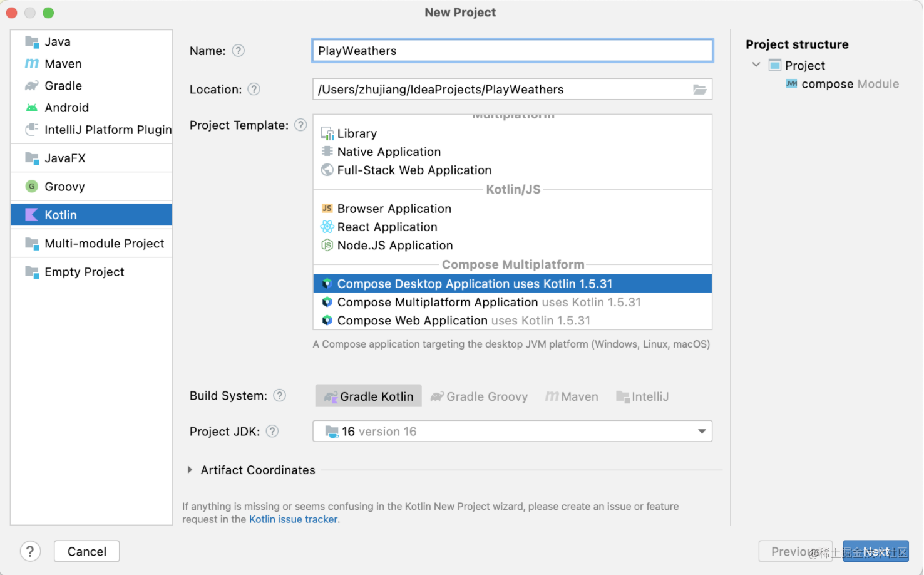
Task: Select the compose Module in project structure
Action: tap(843, 84)
